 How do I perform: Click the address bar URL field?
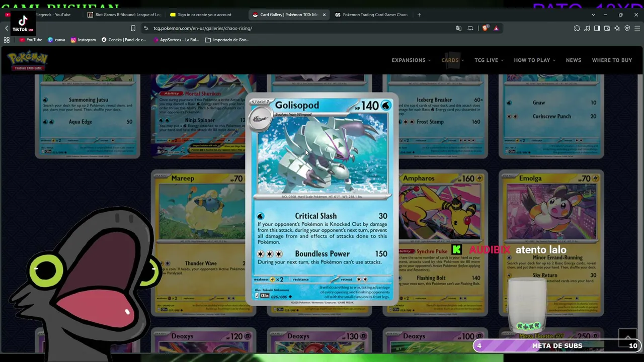pos(297,28)
